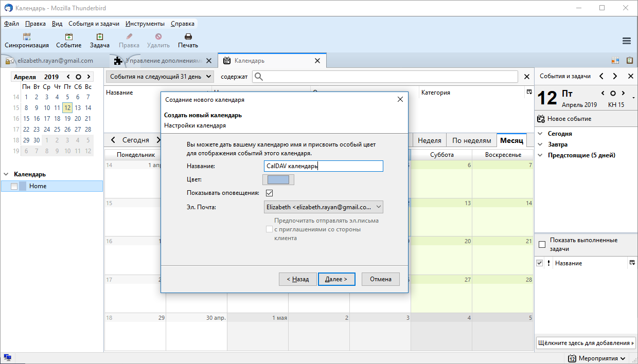Clear the event search filter with X
The image size is (638, 364).
(526, 77)
